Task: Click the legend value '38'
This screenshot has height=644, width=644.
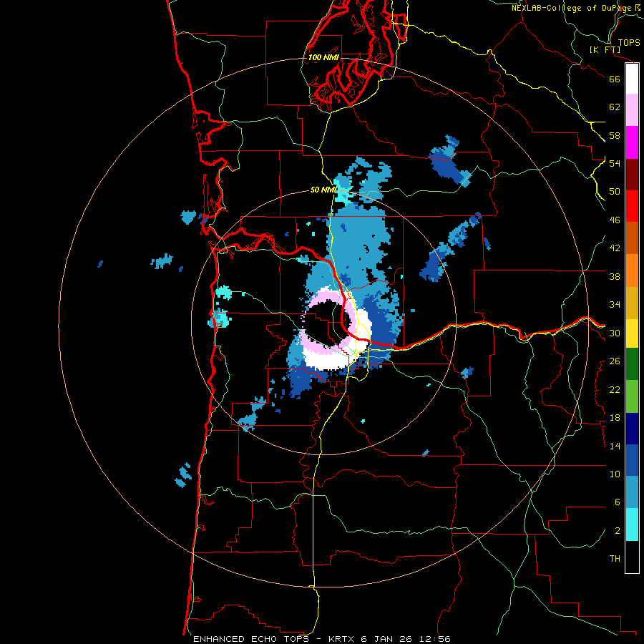Action: [x=615, y=276]
